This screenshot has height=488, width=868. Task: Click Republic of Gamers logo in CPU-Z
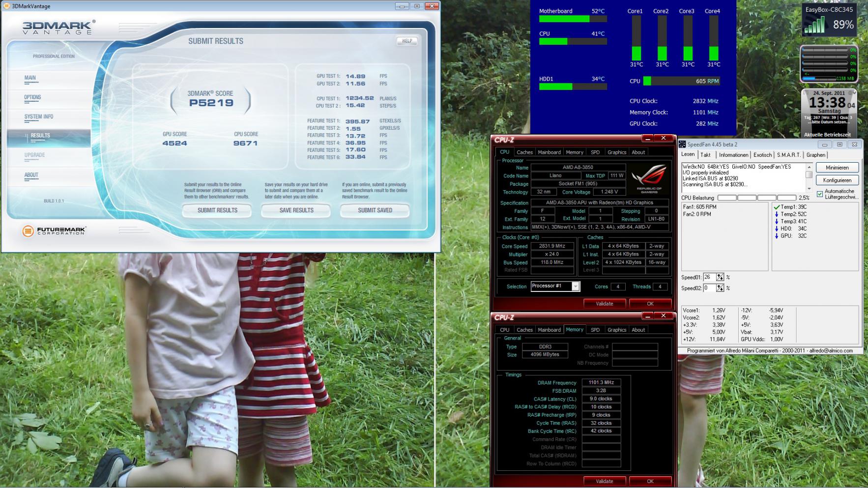pos(649,179)
